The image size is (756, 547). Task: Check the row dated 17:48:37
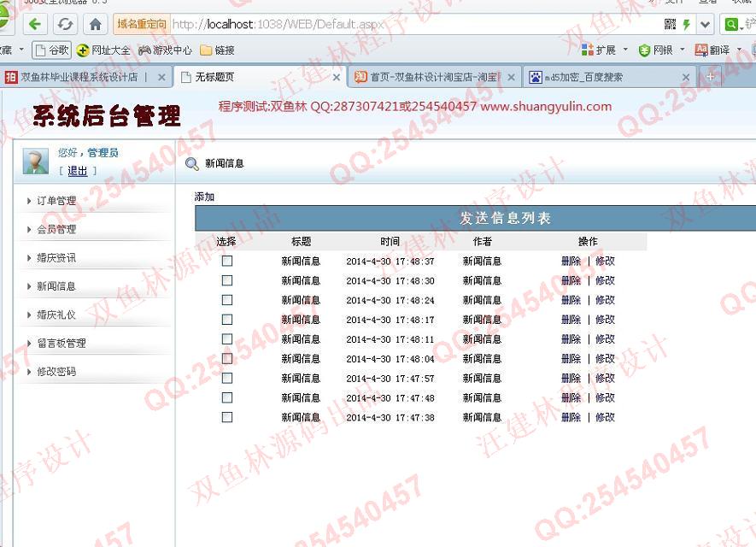point(227,261)
